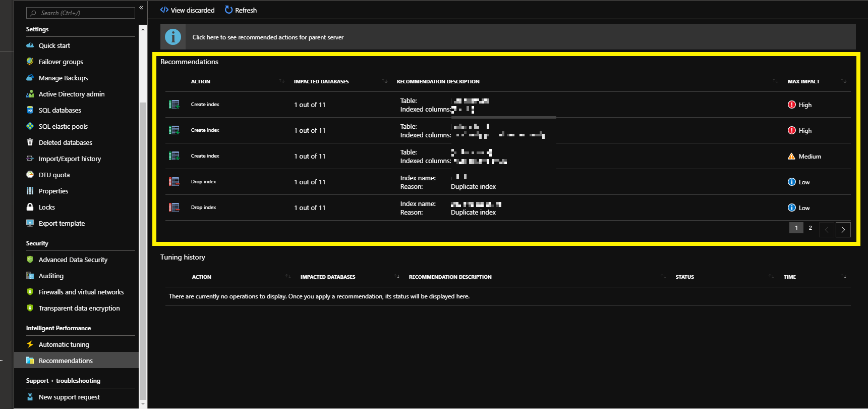
Task: Sort Tuning history by Status column
Action: click(771, 277)
